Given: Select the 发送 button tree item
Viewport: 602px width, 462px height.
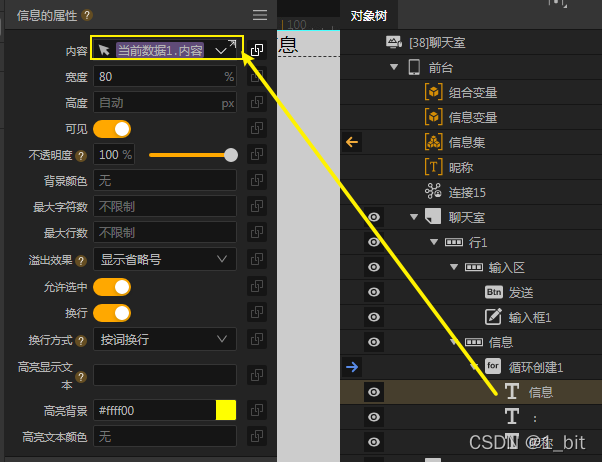Looking at the screenshot, I should [x=521, y=293].
